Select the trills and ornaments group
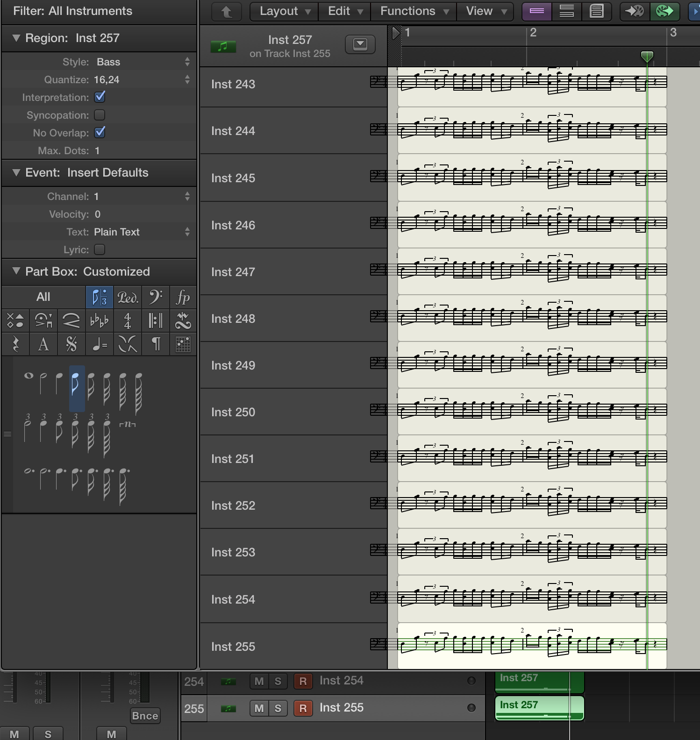 [x=183, y=320]
